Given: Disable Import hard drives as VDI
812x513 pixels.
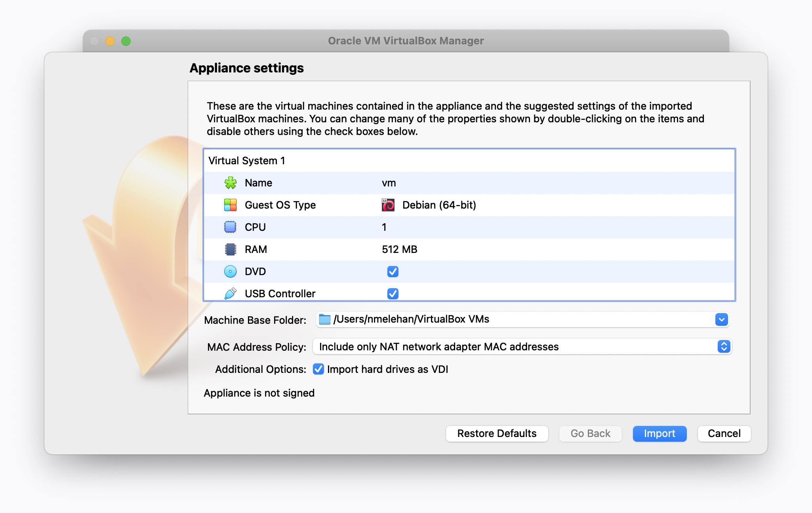Looking at the screenshot, I should coord(318,369).
